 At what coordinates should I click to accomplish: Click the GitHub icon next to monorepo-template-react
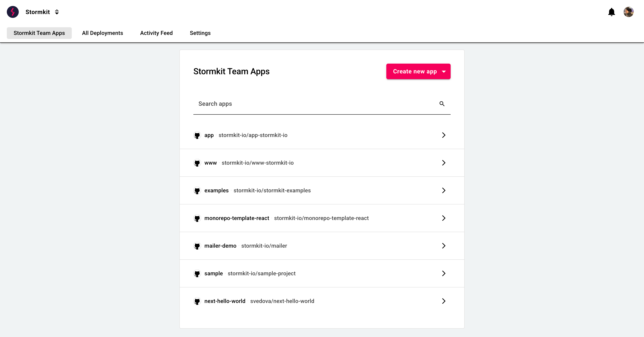pos(197,218)
